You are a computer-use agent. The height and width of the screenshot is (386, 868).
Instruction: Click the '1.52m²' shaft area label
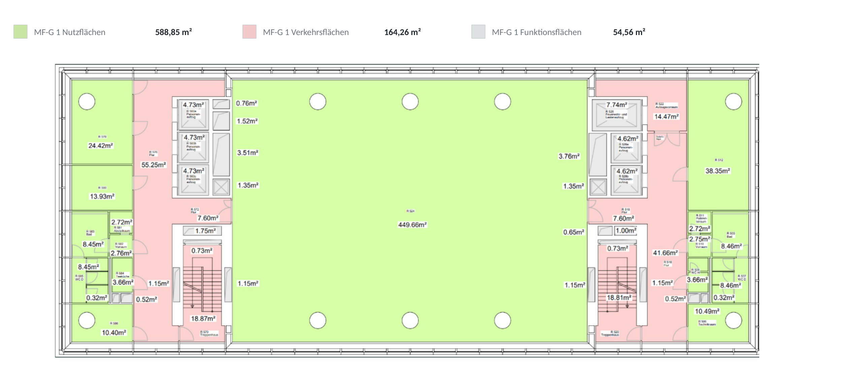point(247,121)
